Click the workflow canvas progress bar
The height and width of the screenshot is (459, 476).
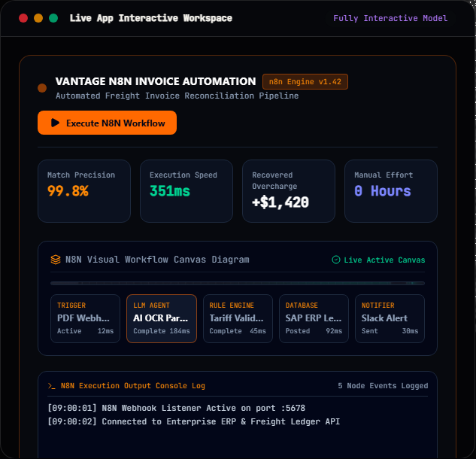pos(238,283)
